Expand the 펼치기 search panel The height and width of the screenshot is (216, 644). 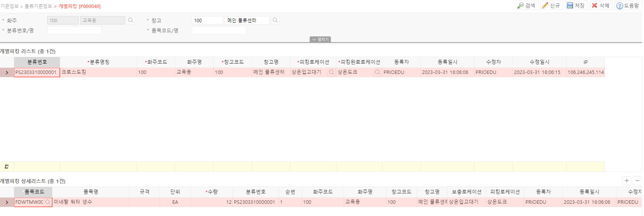click(x=320, y=39)
